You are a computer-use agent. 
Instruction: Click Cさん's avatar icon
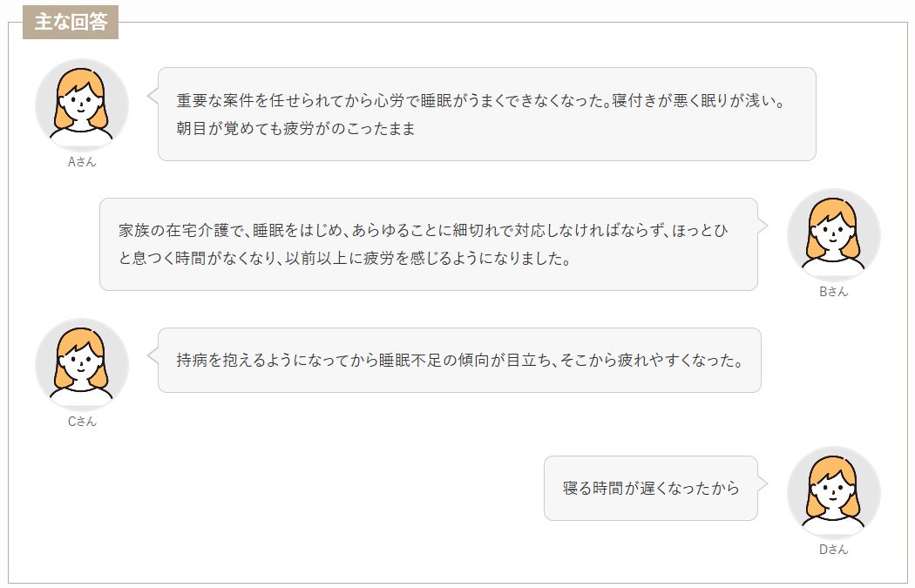[x=82, y=365]
